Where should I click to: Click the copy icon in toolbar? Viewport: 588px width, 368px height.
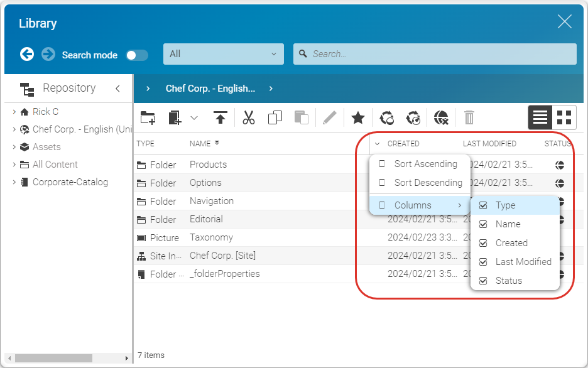pos(275,117)
